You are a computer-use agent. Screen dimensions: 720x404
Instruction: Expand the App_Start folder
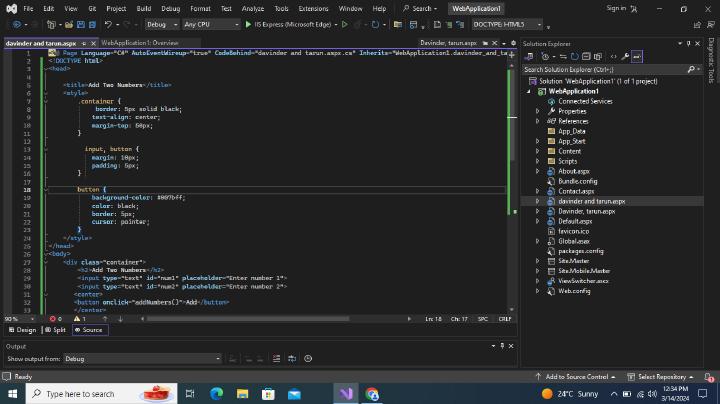pyautogui.click(x=537, y=141)
